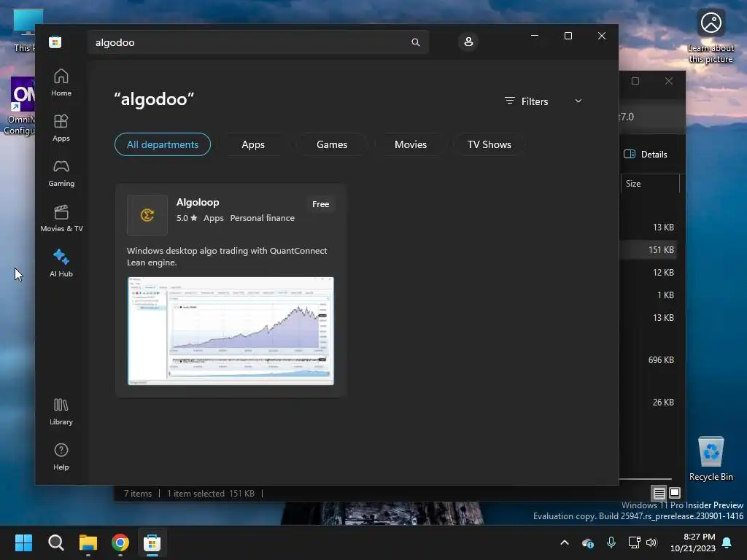Switch Explorer to details list view
Viewport: 747px width, 560px height.
[x=659, y=493]
